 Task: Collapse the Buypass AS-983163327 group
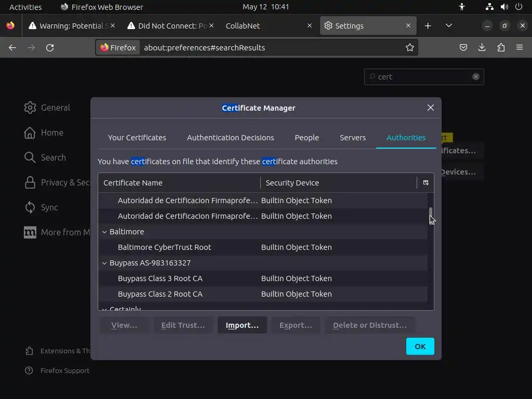click(x=104, y=263)
